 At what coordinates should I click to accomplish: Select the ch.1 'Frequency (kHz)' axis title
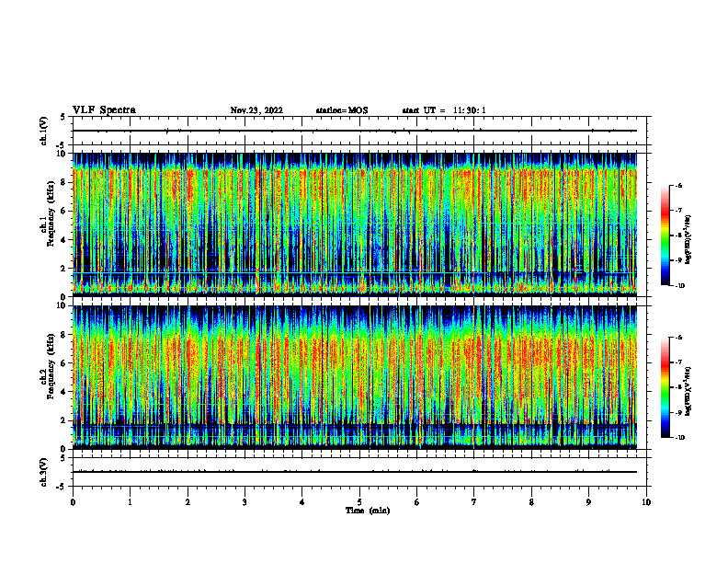click(51, 213)
